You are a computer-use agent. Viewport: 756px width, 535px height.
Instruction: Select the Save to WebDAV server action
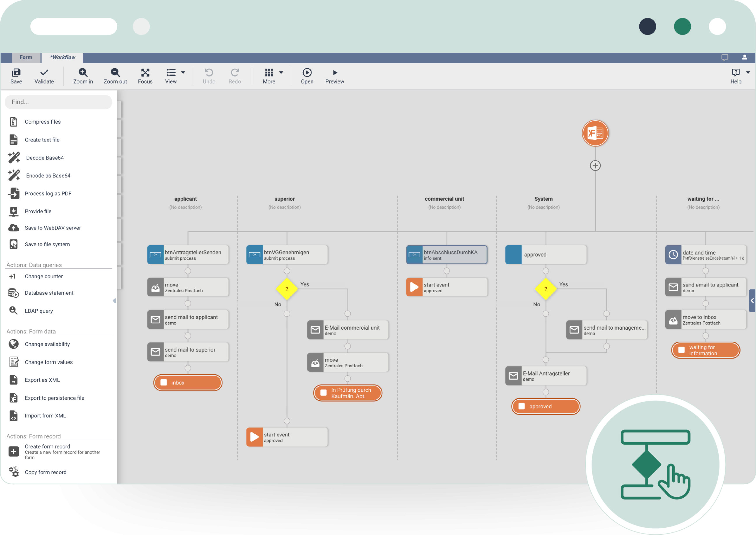coord(53,228)
